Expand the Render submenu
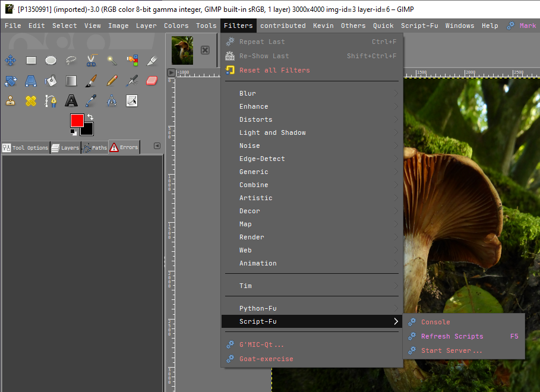 [312, 238]
